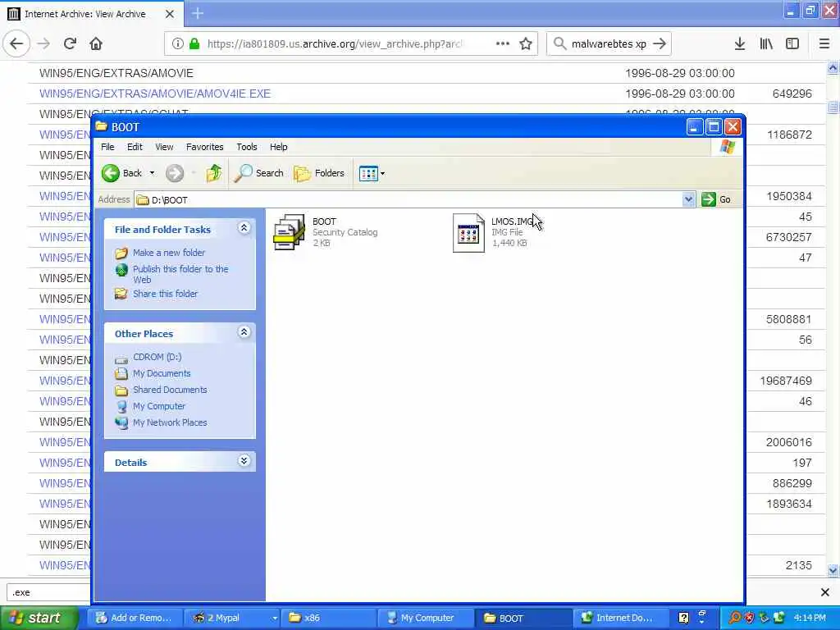The height and width of the screenshot is (630, 840).
Task: Click the help question mark taskbar icon
Action: click(x=683, y=618)
